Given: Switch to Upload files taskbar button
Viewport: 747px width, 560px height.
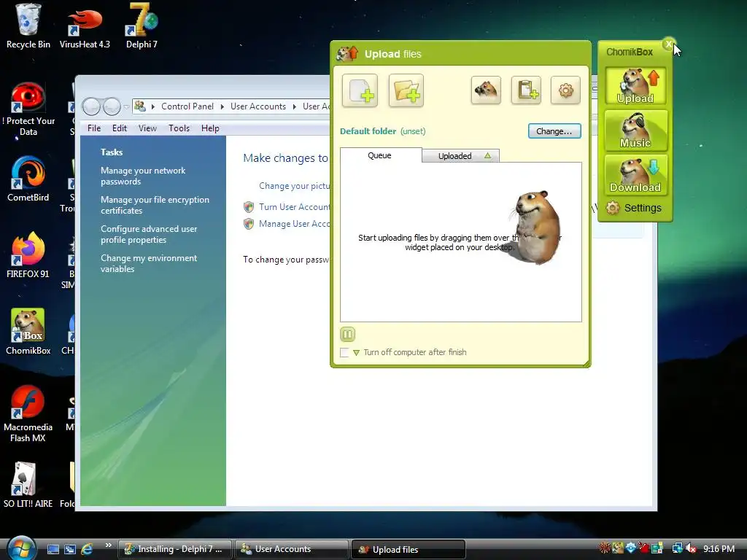Looking at the screenshot, I should coord(409,549).
